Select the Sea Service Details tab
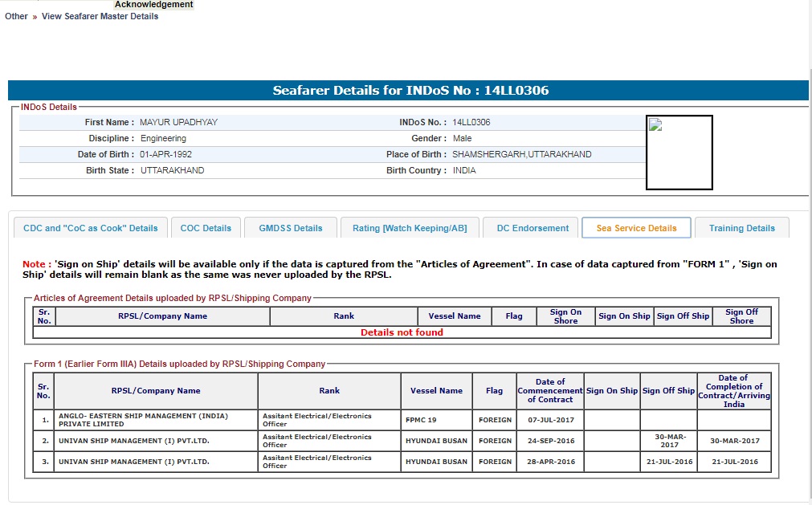The height and width of the screenshot is (505, 812). (636, 228)
